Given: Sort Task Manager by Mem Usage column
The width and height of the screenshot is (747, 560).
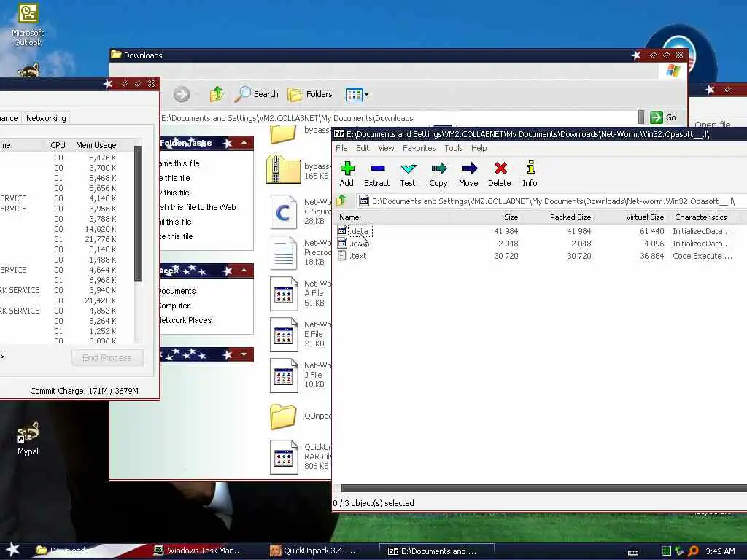Looking at the screenshot, I should 96,145.
